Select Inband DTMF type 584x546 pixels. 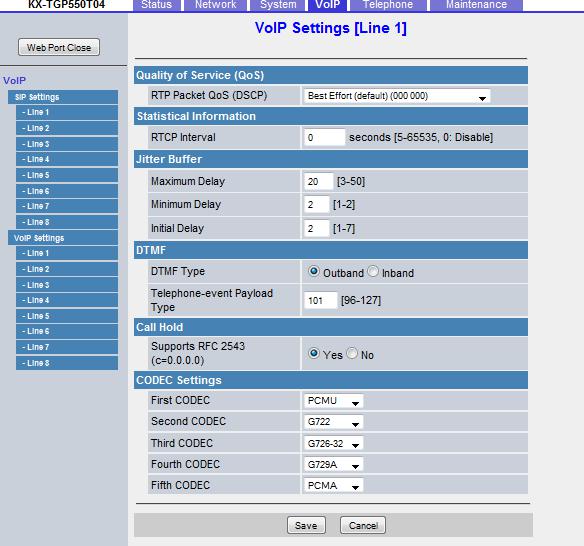click(x=373, y=272)
